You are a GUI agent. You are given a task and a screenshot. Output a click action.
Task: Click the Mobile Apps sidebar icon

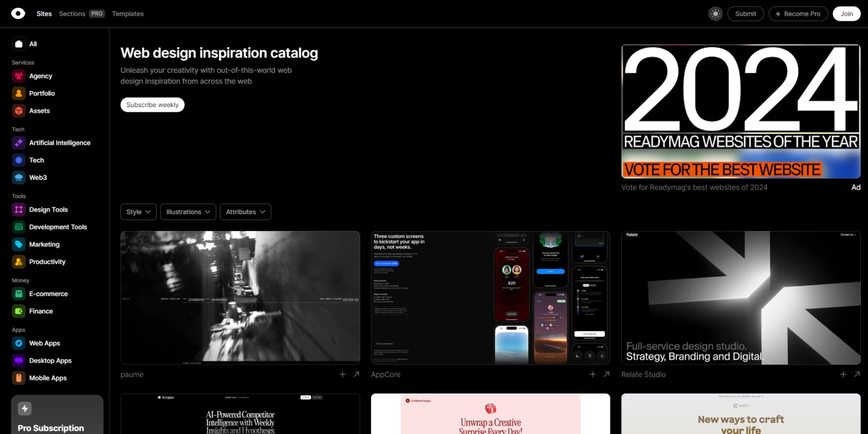coord(18,378)
